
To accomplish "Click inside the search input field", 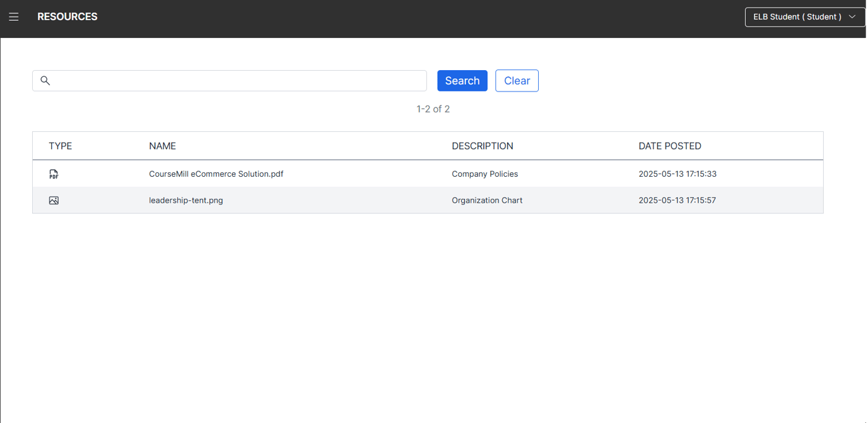I will pos(229,80).
